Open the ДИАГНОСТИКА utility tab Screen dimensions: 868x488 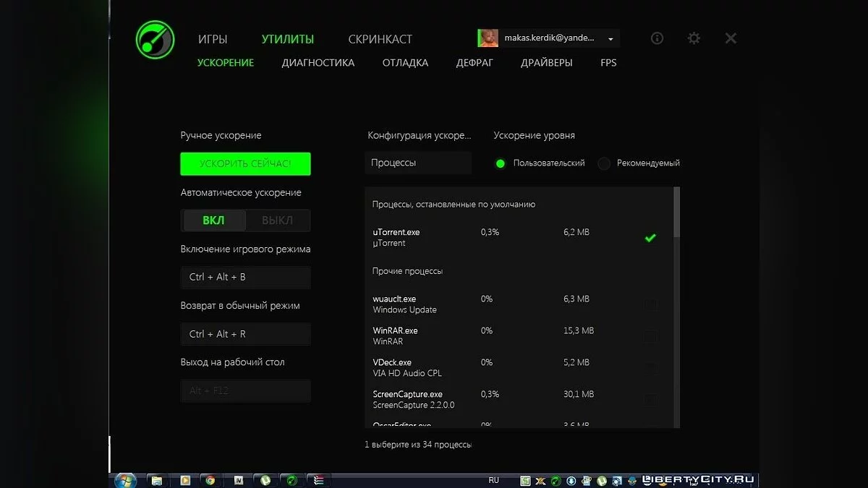pos(318,63)
